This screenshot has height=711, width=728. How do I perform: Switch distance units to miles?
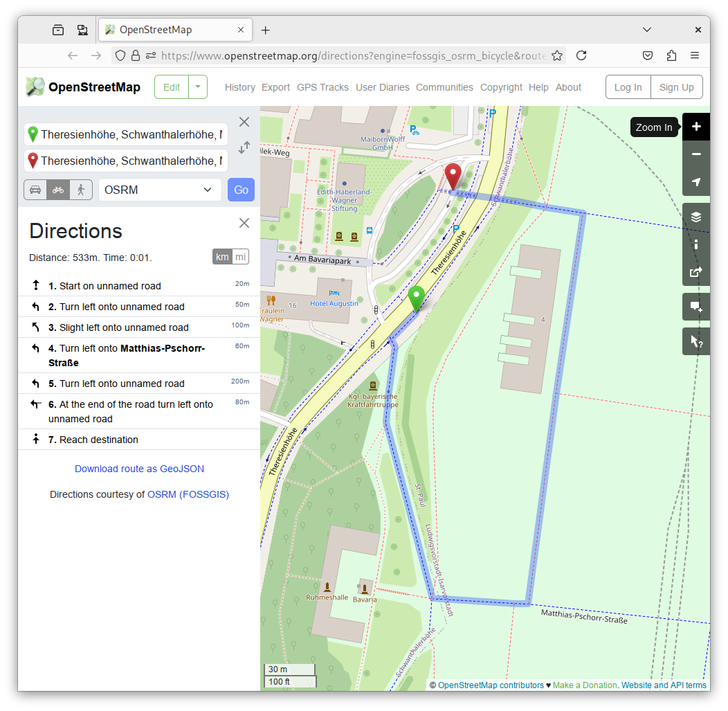(240, 257)
